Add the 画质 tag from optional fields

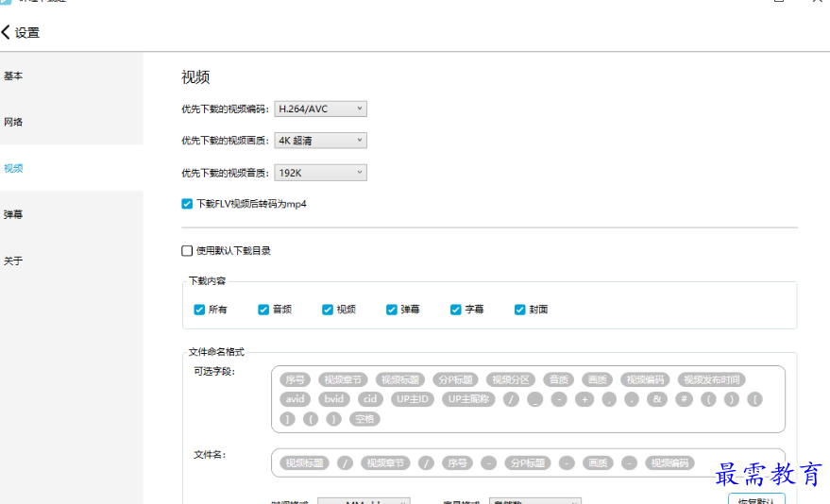click(x=597, y=379)
